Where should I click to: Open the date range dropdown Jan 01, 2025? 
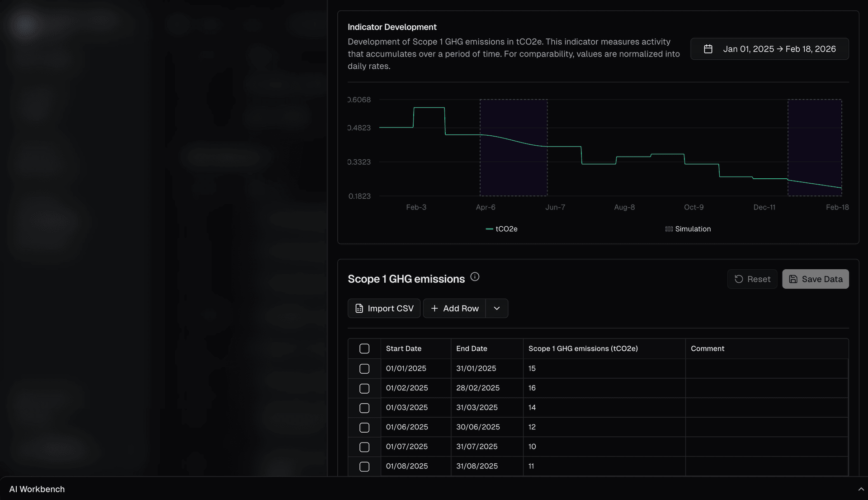[x=769, y=48]
